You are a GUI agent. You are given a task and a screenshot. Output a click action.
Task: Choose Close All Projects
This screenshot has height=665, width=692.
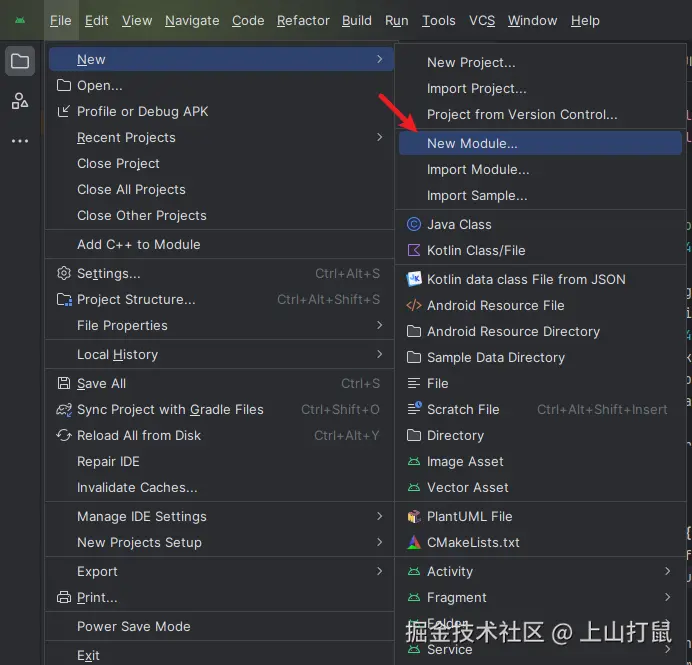coord(221,189)
